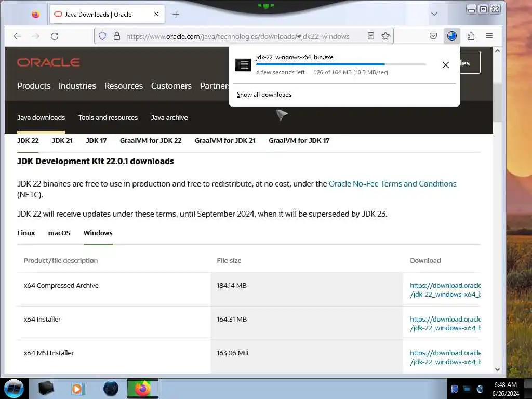Select the Java archive tab
Viewport: 532px width, 399px height.
(x=169, y=118)
